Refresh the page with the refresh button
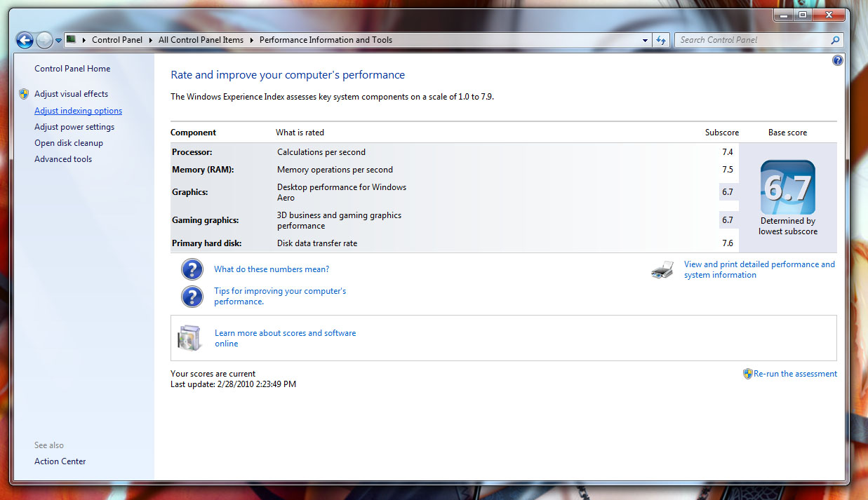This screenshot has height=500, width=868. [x=660, y=41]
